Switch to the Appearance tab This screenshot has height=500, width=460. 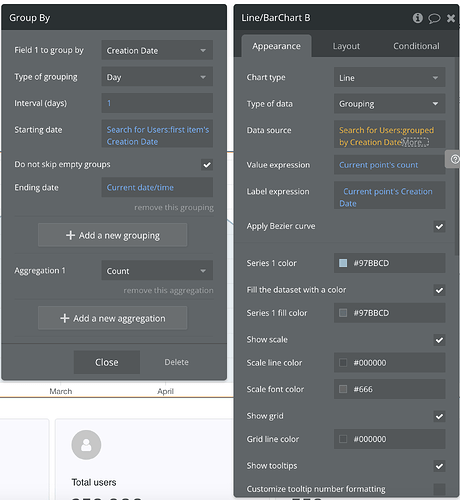(x=276, y=46)
